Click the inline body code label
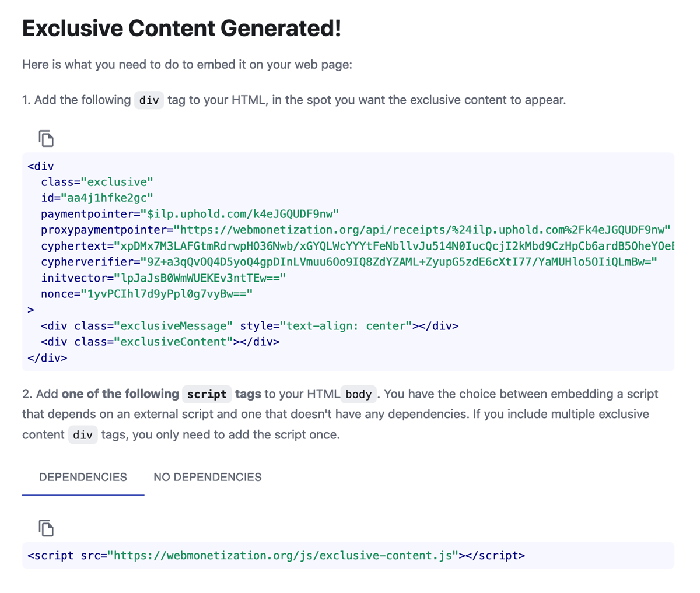 (359, 394)
